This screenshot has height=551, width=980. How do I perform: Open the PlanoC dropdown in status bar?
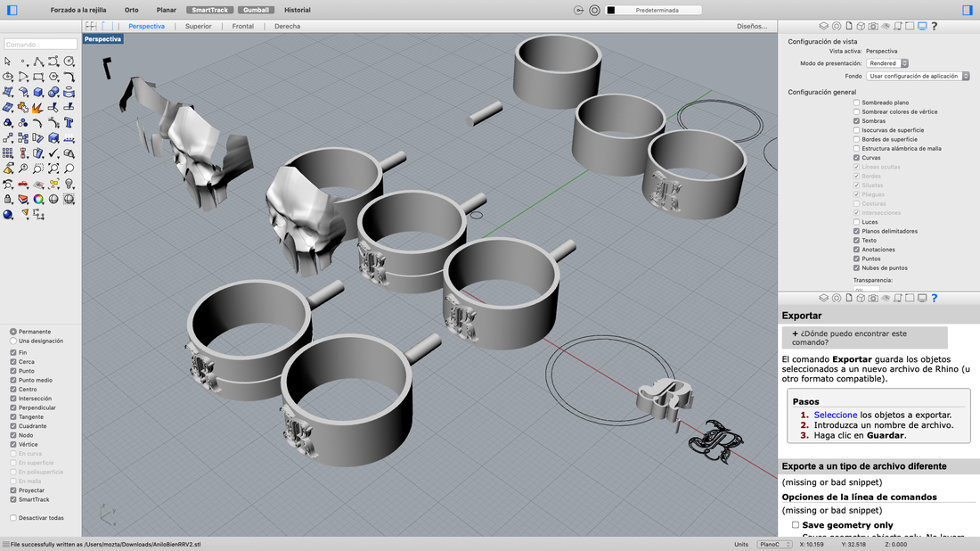pos(774,544)
